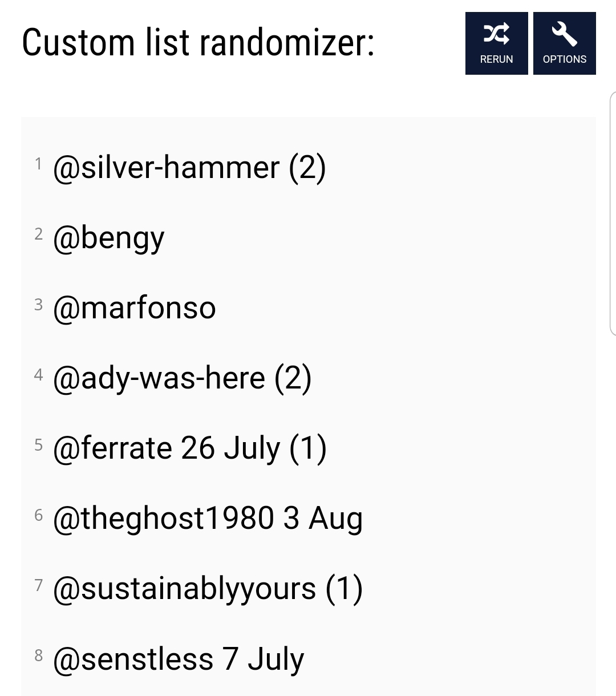Click row number 8 beside @senstless

coord(38,655)
